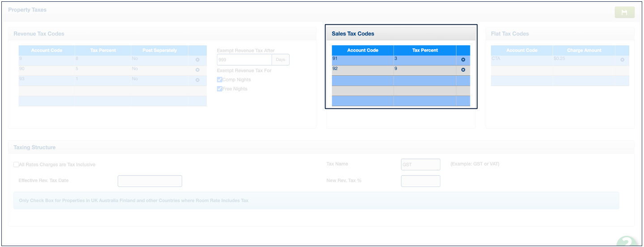Select the New Rev. Tax % field
This screenshot has width=644, height=247.
[x=421, y=181]
